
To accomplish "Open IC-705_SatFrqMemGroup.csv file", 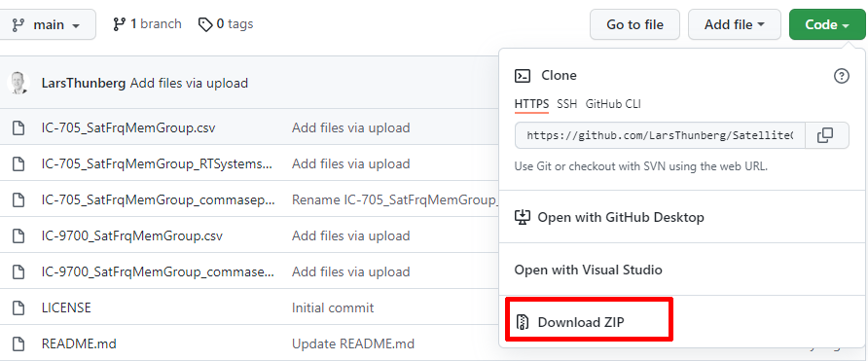I will point(128,128).
